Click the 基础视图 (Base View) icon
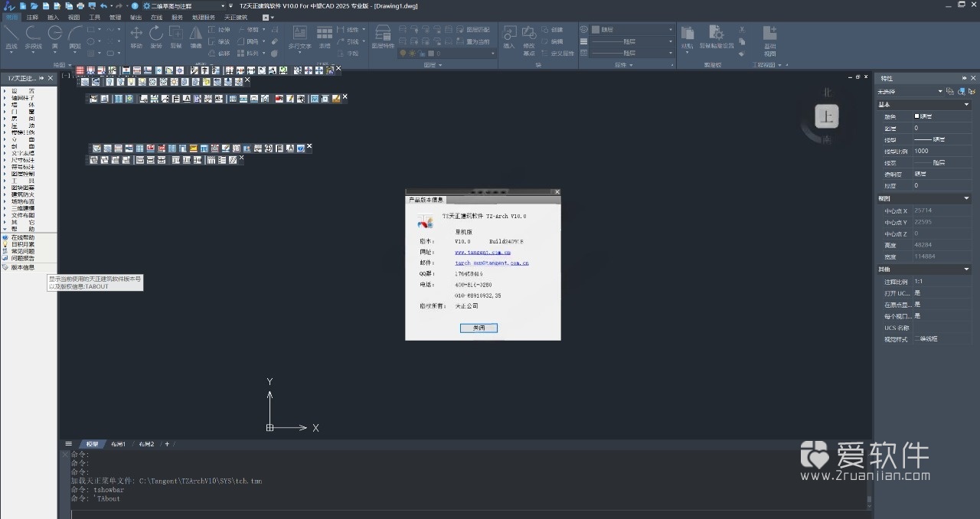 pyautogui.click(x=770, y=40)
